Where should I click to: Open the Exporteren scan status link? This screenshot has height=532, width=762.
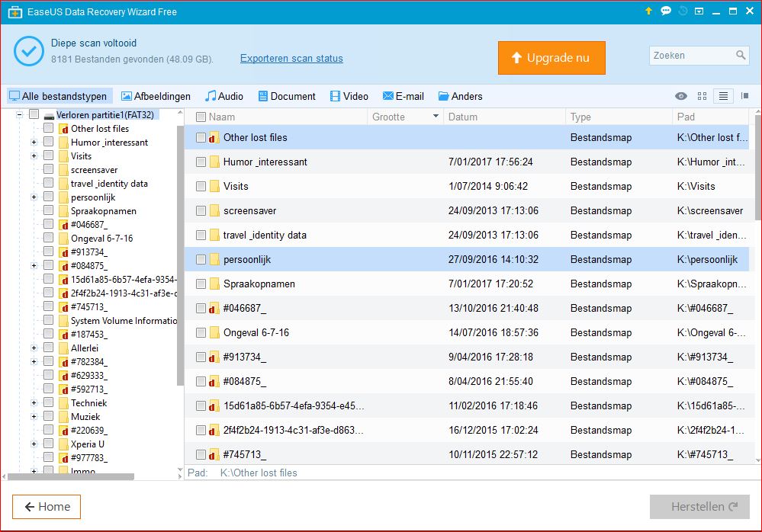click(x=291, y=59)
